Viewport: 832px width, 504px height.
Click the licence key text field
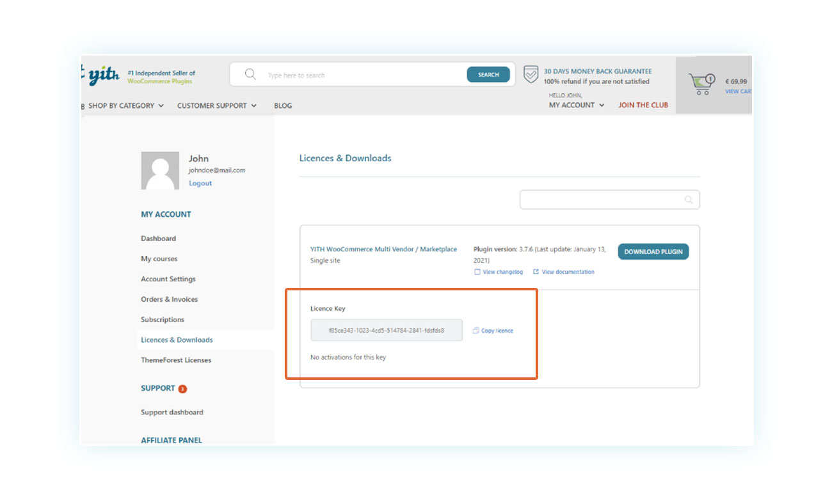(x=386, y=331)
